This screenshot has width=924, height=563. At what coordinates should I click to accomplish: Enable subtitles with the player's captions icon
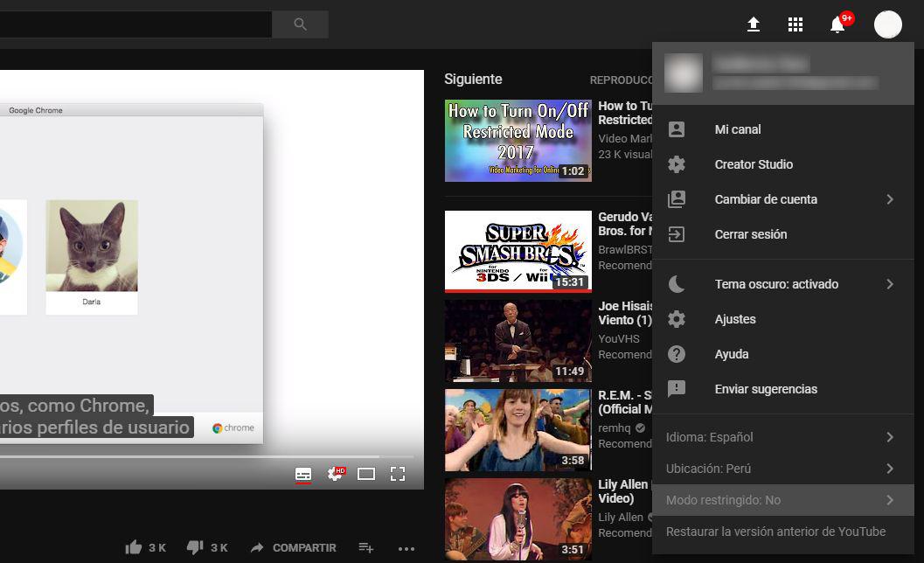[x=302, y=474]
